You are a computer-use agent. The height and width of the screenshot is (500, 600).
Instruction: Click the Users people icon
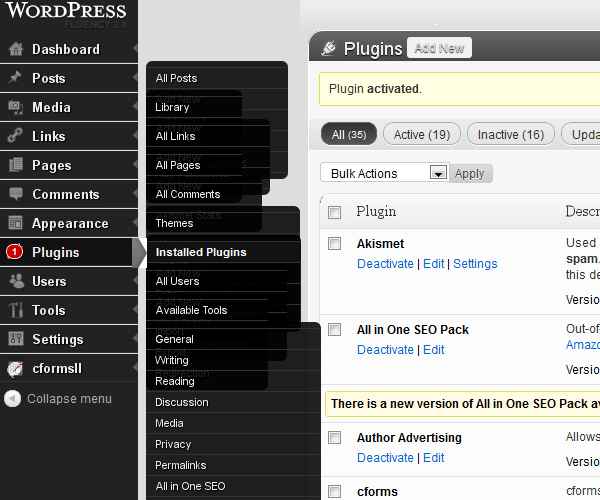point(16,281)
